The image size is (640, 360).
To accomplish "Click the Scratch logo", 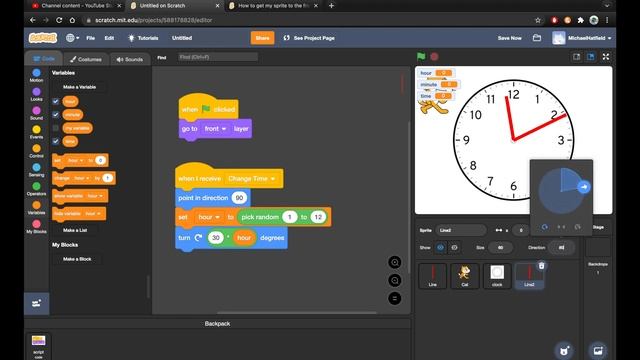I will [43, 38].
